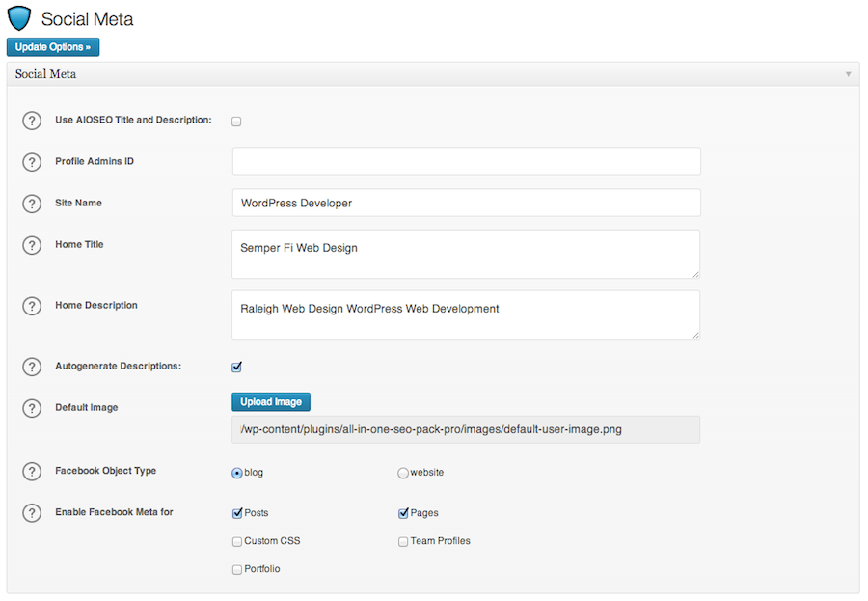
Task: Toggle the Custom CSS checkbox
Action: [x=237, y=542]
